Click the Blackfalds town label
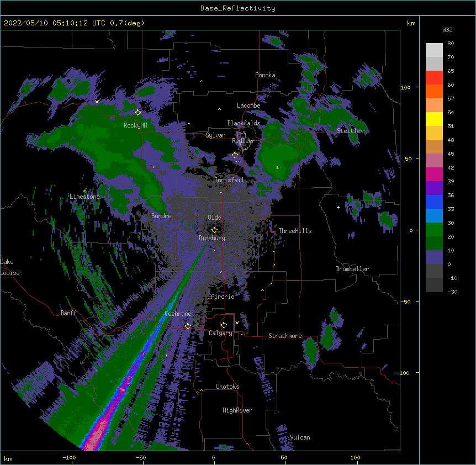The width and height of the screenshot is (476, 465). coord(244,123)
